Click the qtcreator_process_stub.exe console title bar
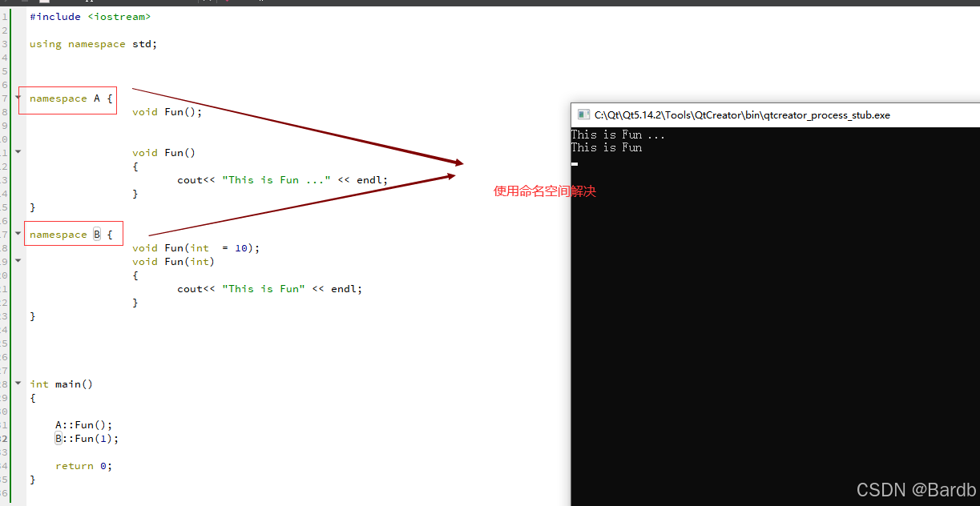The height and width of the screenshot is (506, 980). pos(775,115)
